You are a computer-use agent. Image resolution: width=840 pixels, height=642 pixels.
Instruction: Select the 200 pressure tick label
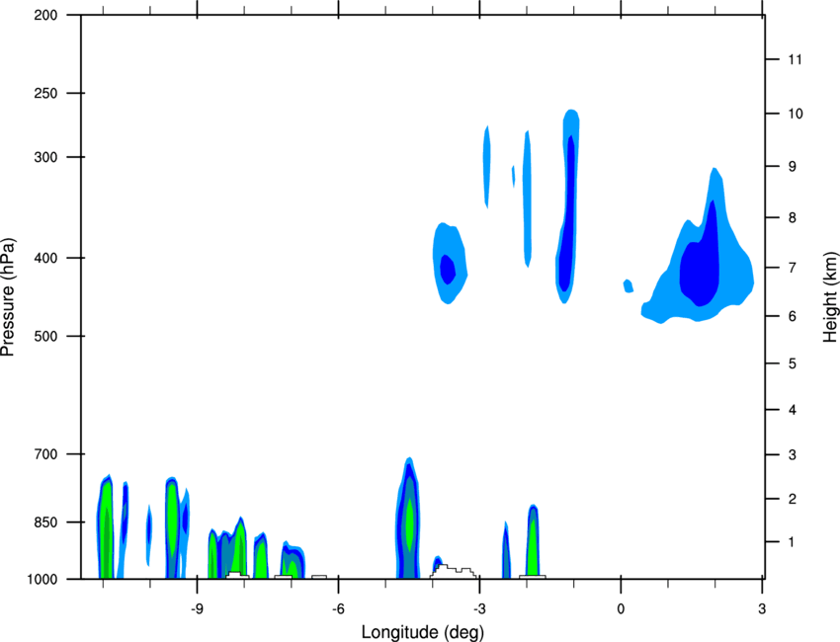coord(45,15)
